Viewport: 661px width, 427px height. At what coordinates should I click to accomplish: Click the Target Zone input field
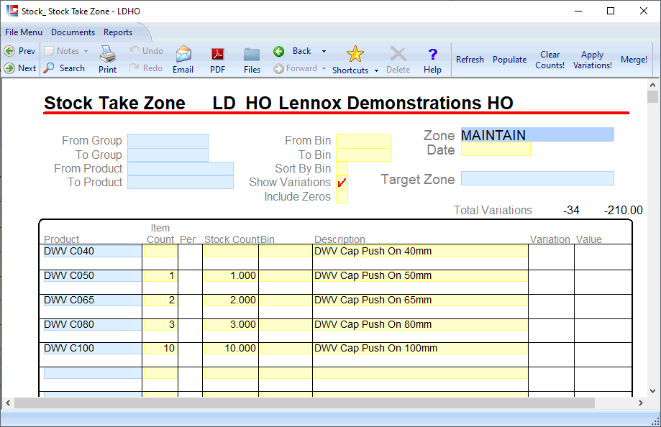click(537, 178)
